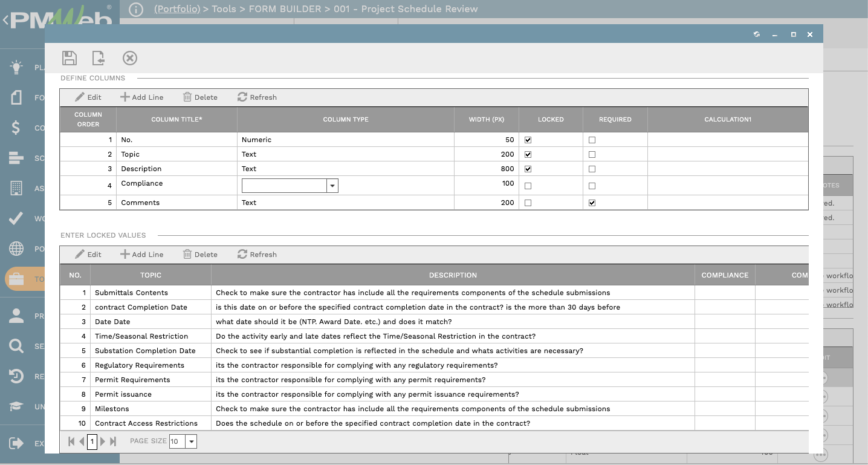This screenshot has height=465, width=868.
Task: Select the Date Date row
Action: 434,322
